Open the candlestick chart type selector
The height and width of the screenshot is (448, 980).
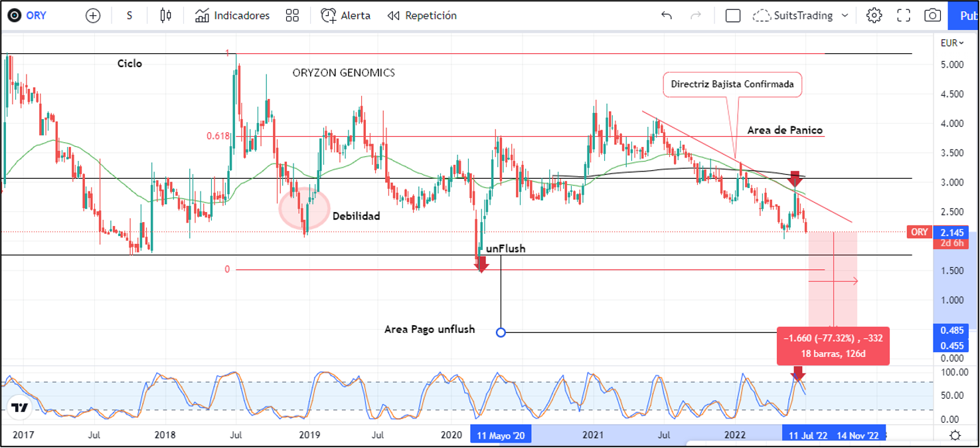click(x=165, y=15)
